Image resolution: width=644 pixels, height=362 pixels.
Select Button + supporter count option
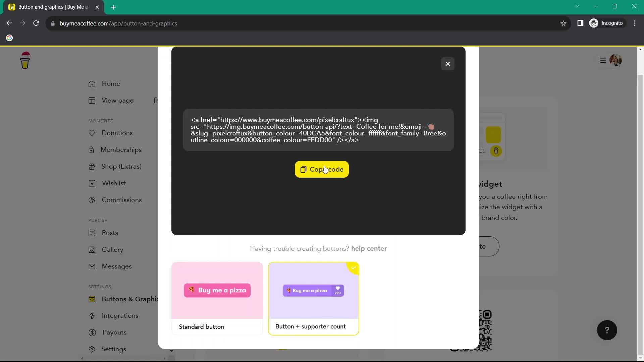(x=313, y=298)
